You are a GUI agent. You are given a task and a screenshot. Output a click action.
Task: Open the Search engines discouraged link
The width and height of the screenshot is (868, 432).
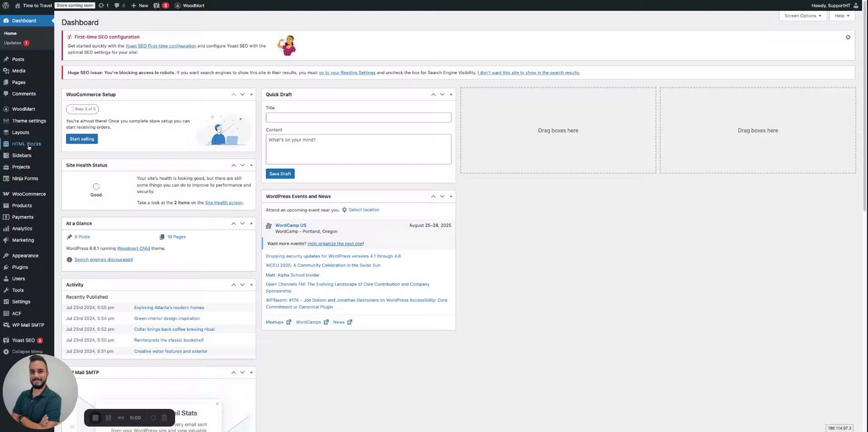point(103,259)
